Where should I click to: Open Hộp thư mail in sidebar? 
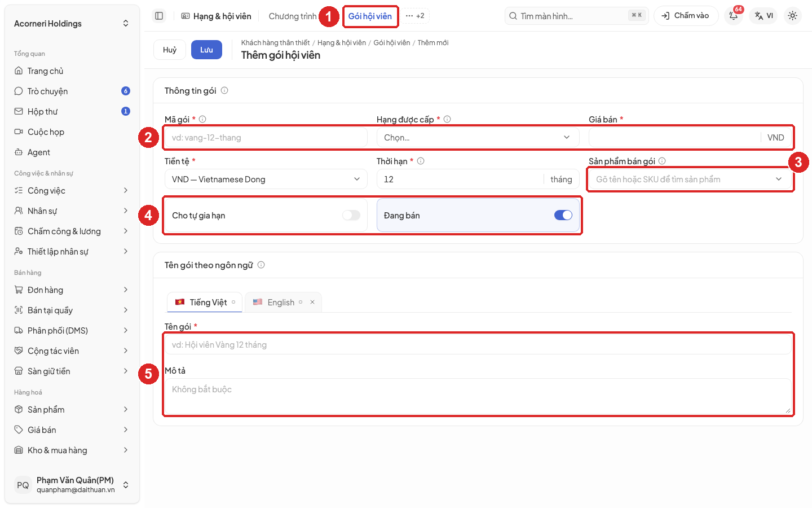point(72,112)
